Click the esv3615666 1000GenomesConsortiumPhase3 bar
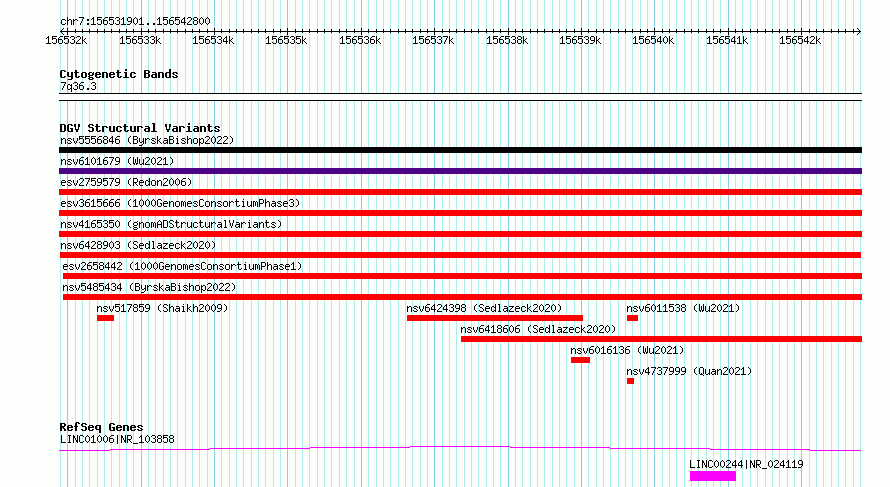This screenshot has height=487, width=890. coord(460,213)
